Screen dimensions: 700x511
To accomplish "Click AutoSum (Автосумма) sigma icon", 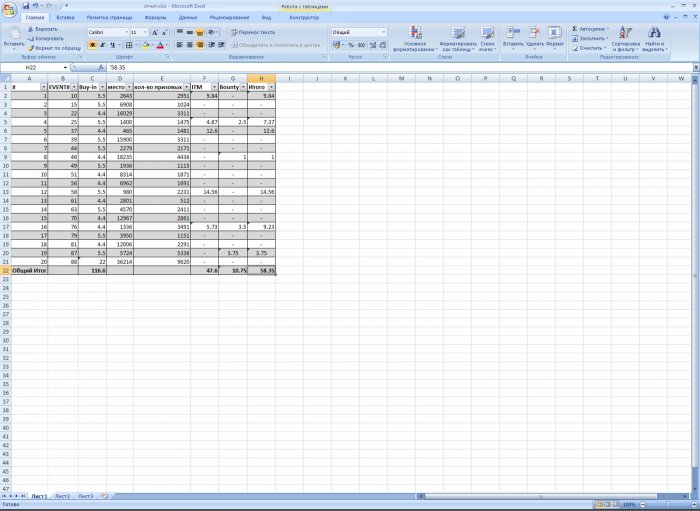I will (575, 29).
